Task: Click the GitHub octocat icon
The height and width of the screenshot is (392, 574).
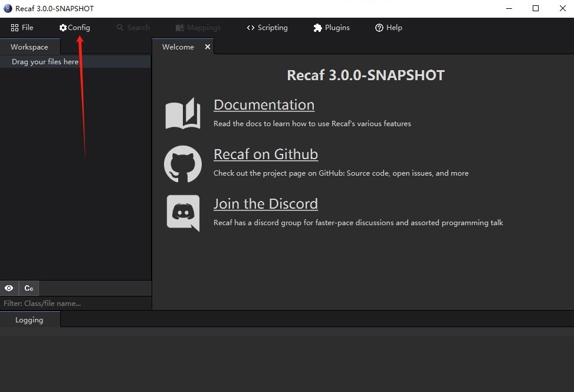Action: click(x=183, y=164)
